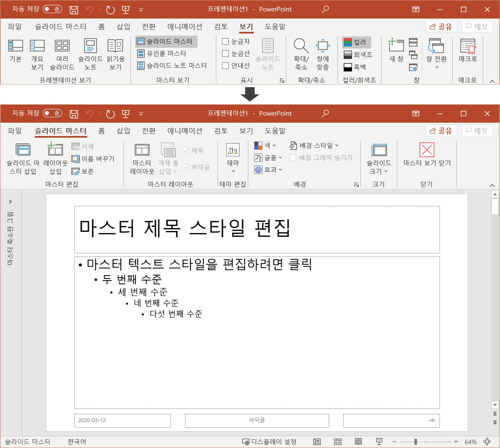Open Animations (애니메이션) tab in lower window
Image resolution: width=500 pixels, height=448 pixels.
tap(185, 131)
